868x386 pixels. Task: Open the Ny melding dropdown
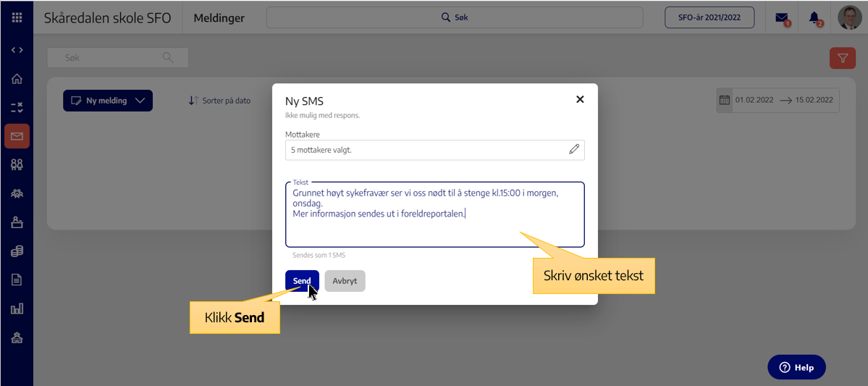(108, 101)
